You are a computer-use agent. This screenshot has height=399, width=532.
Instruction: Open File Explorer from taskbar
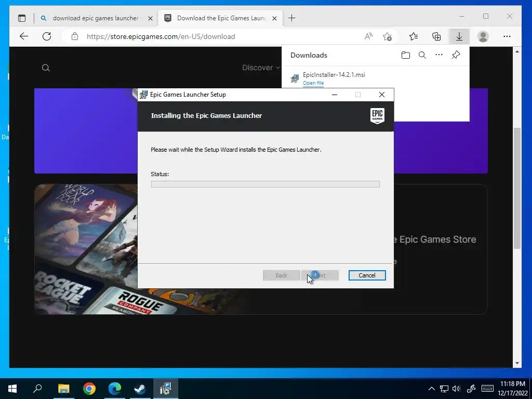[x=63, y=389]
